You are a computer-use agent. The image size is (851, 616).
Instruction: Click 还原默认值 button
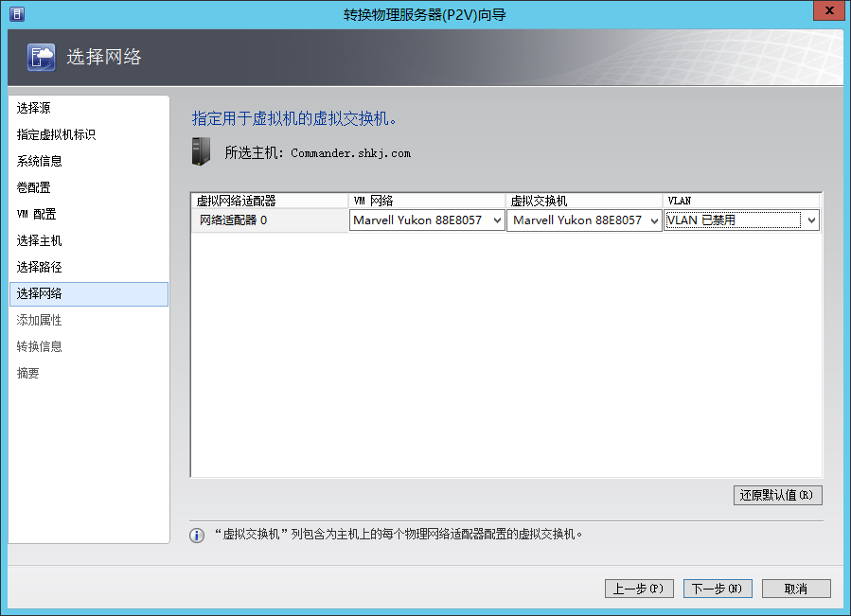click(778, 495)
